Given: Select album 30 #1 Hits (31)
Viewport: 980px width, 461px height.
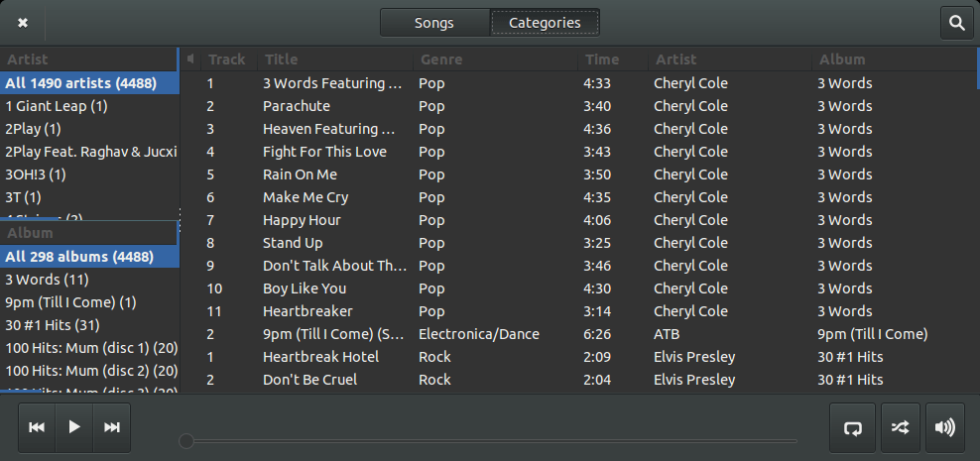Looking at the screenshot, I should (89, 325).
